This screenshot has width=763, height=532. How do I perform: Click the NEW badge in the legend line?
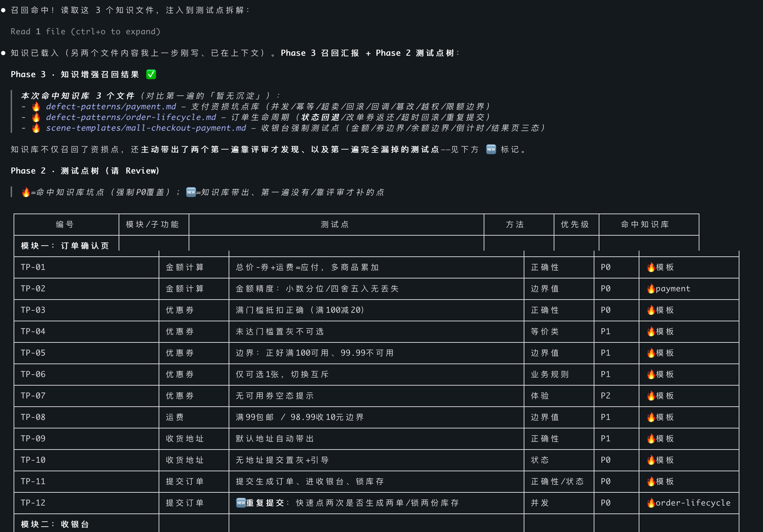(x=191, y=192)
